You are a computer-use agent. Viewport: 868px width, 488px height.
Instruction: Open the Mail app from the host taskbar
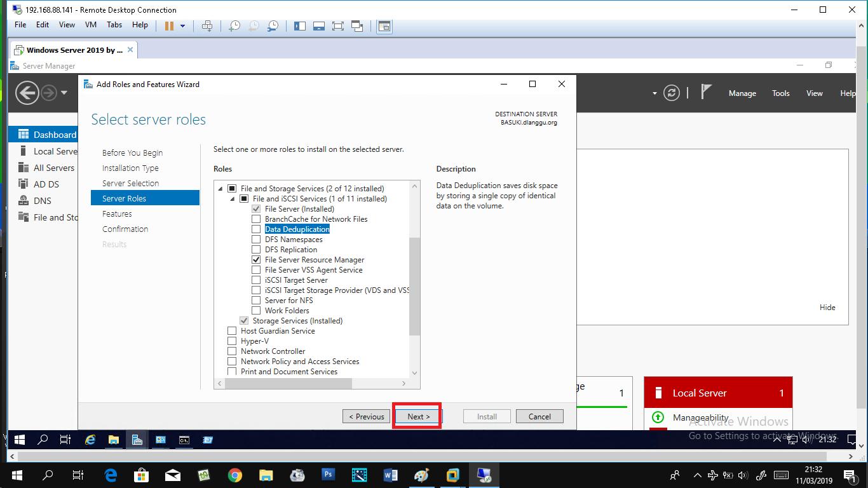click(173, 475)
